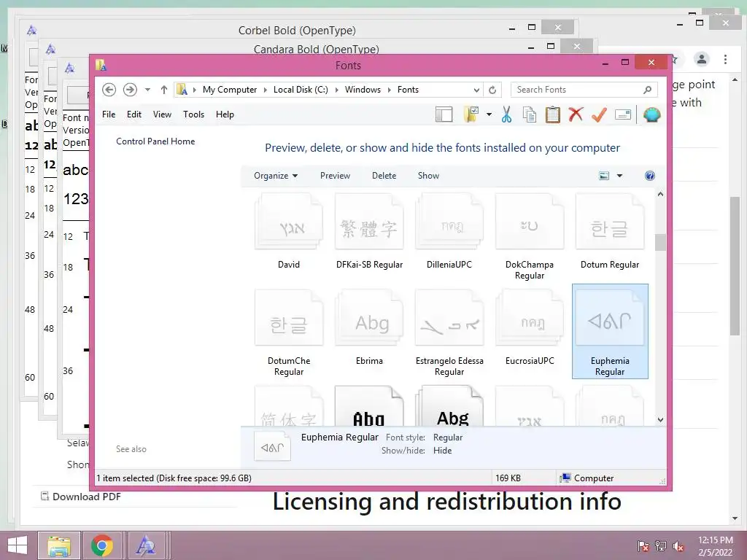Click the Show command button
The image size is (747, 560).
click(428, 176)
